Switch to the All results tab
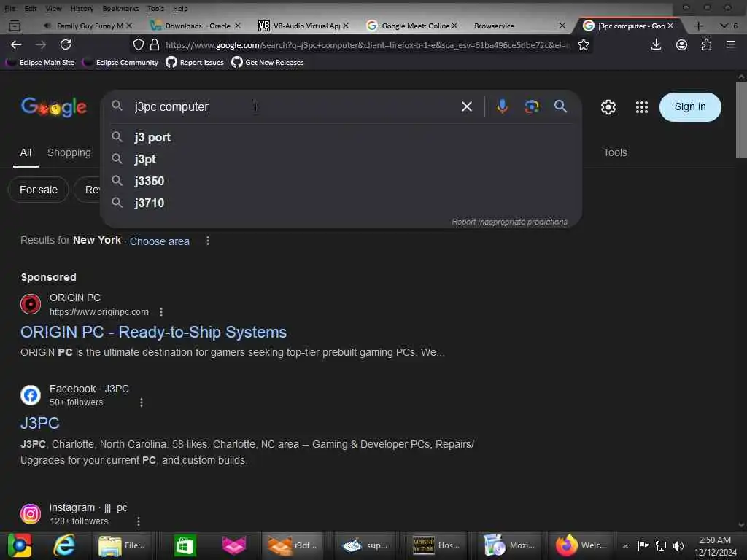 tap(26, 152)
